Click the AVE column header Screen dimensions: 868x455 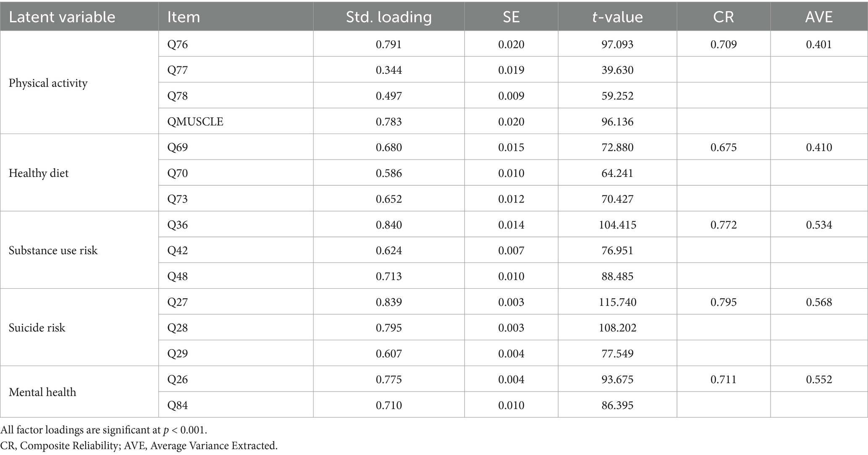click(x=818, y=17)
